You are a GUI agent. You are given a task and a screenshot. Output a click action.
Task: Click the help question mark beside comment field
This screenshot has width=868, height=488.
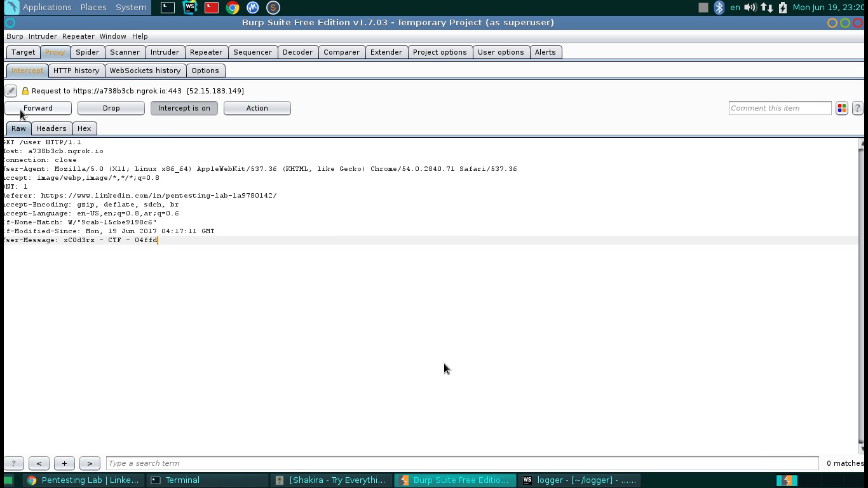click(x=857, y=108)
